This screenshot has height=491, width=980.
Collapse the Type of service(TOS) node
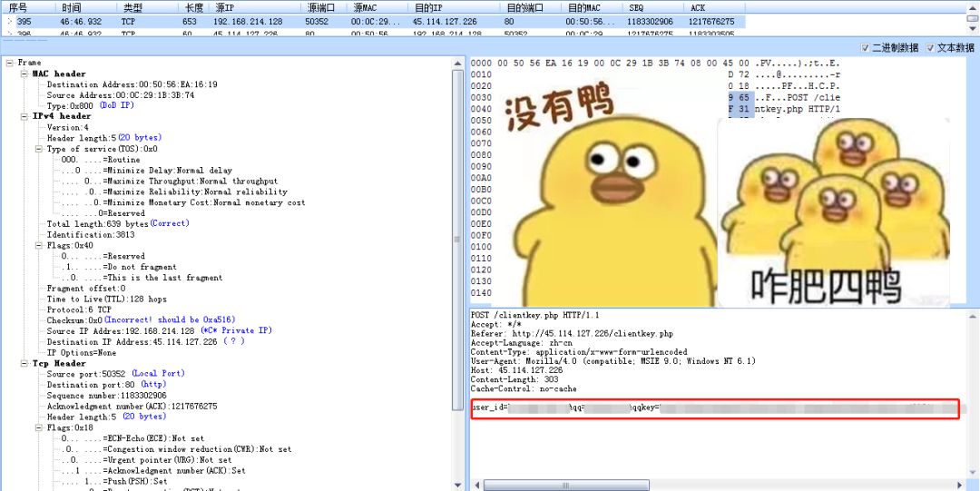tap(39, 149)
